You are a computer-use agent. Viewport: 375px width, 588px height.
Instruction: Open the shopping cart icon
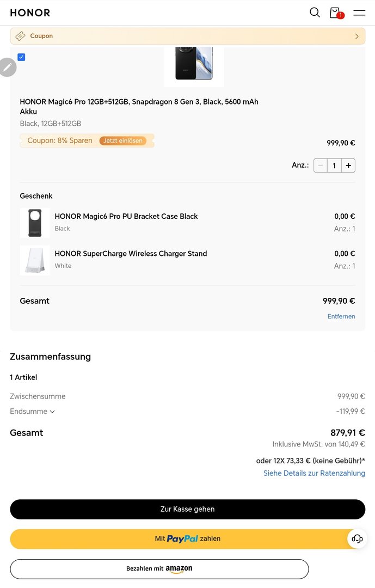click(335, 13)
